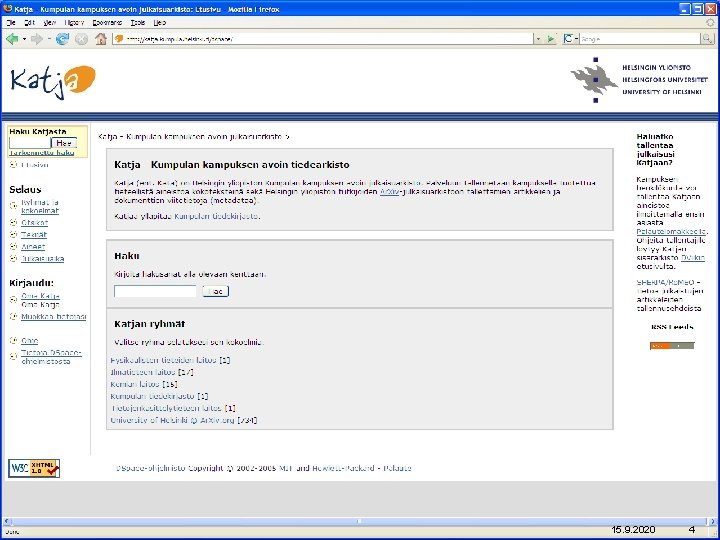Go to the Home page icon

101,39
